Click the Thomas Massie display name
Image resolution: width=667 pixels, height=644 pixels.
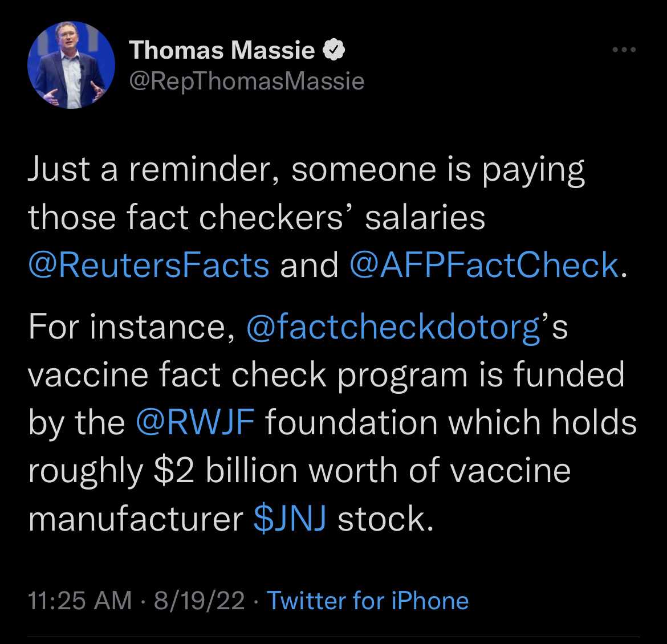pyautogui.click(x=222, y=51)
